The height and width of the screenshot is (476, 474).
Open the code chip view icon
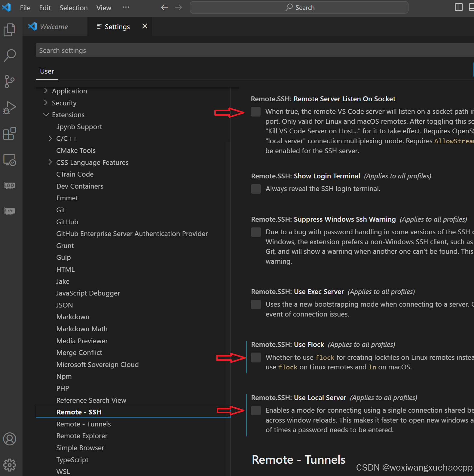tap(10, 211)
